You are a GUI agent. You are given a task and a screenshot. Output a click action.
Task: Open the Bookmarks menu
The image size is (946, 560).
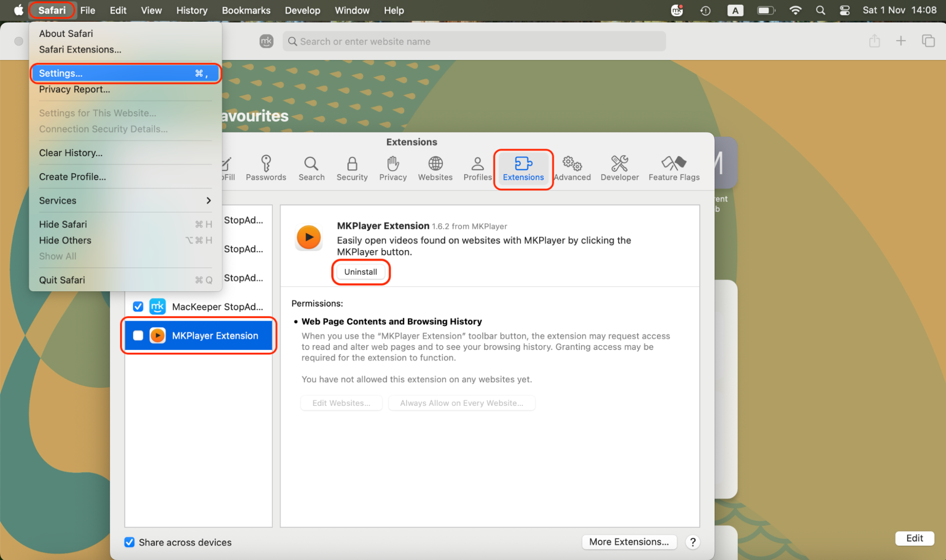246,10
